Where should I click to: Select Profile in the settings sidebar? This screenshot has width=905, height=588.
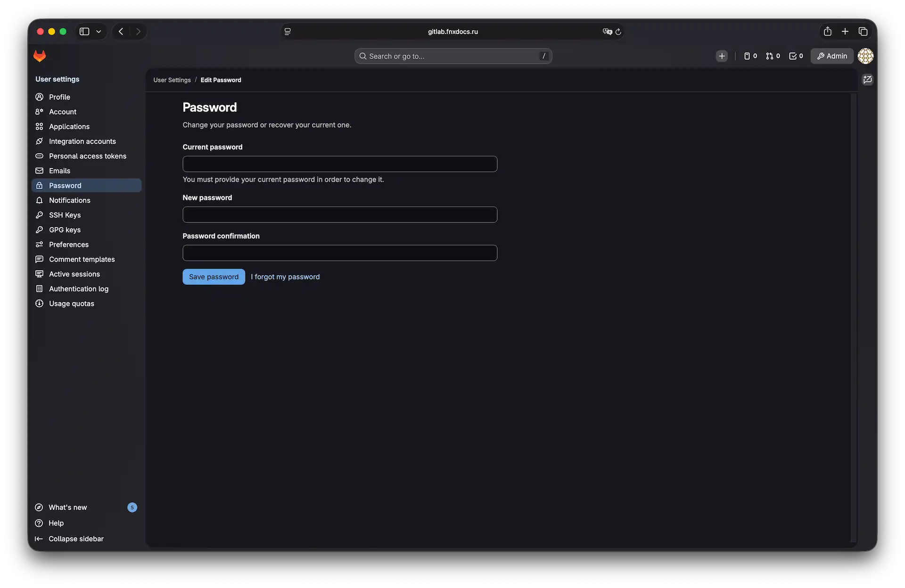58,97
